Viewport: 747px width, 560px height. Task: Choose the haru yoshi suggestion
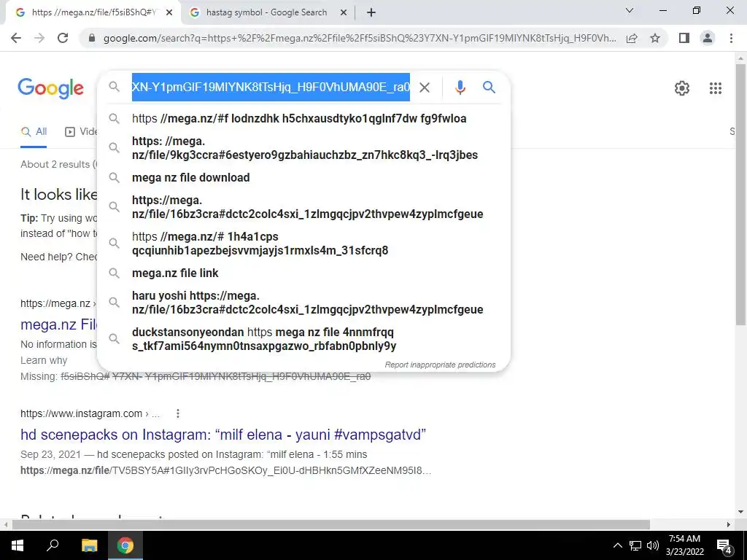(303, 303)
